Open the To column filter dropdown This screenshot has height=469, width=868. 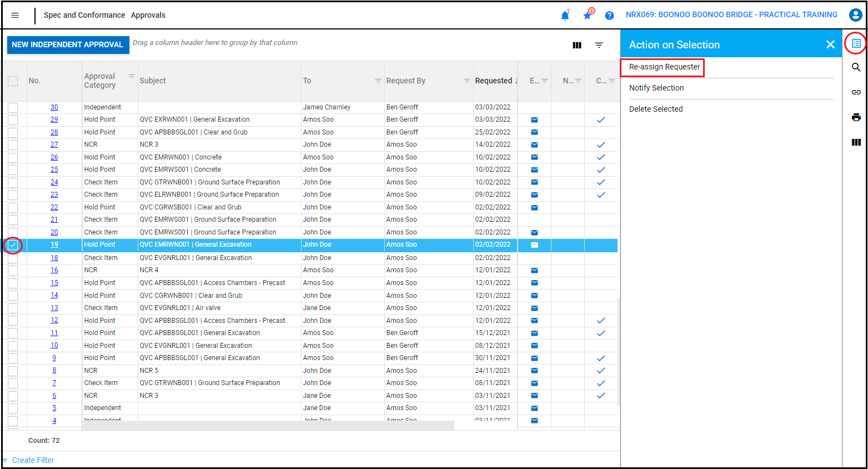point(378,81)
